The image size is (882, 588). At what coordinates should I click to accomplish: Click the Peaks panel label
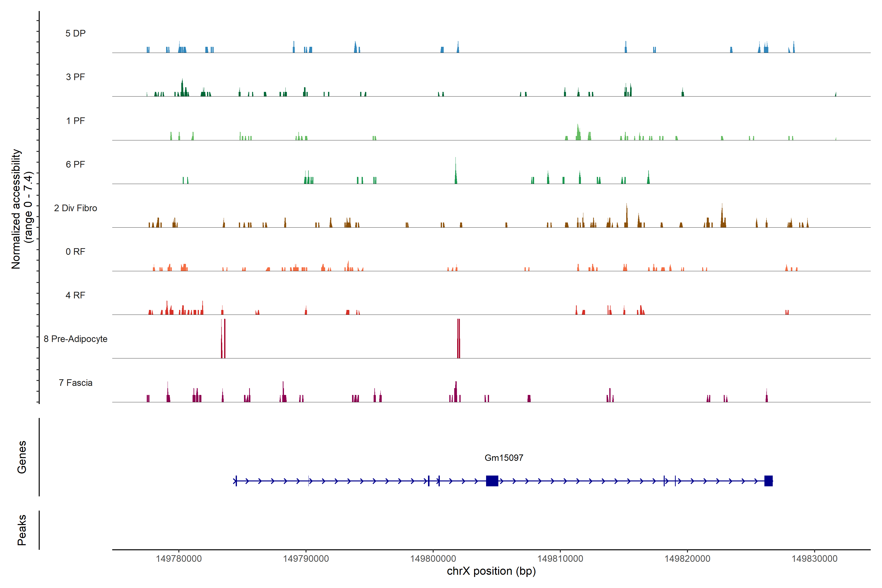(x=22, y=530)
